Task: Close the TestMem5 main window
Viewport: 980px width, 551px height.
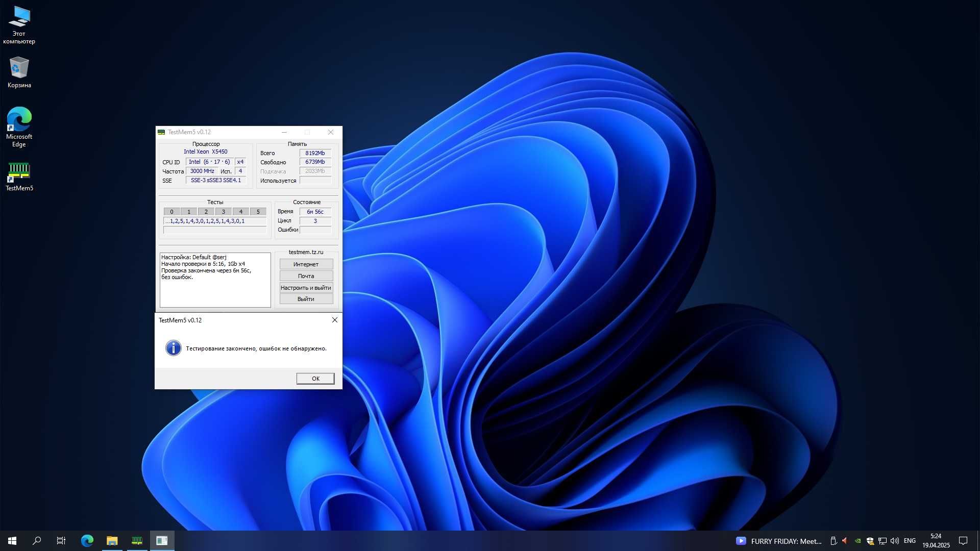Action: (331, 132)
